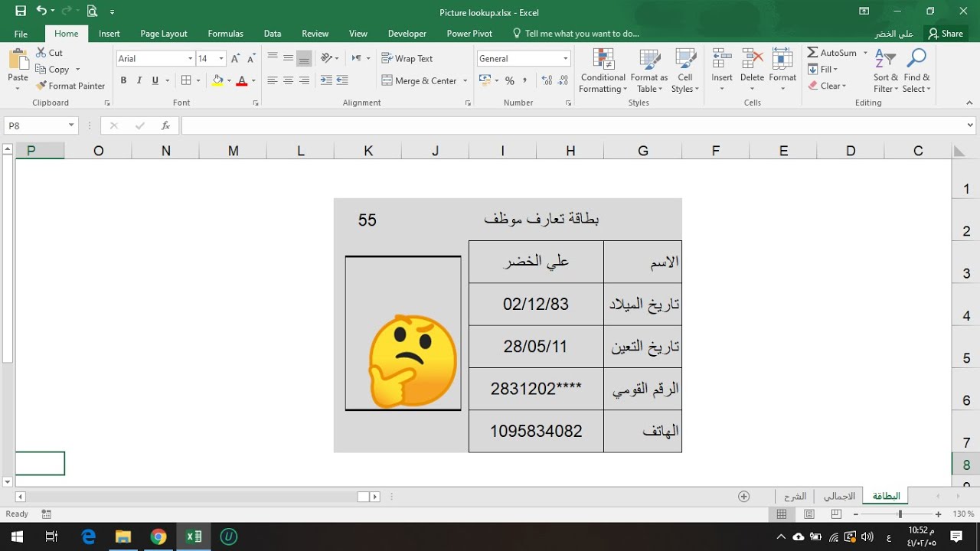Open the Clear dropdown

(x=828, y=86)
